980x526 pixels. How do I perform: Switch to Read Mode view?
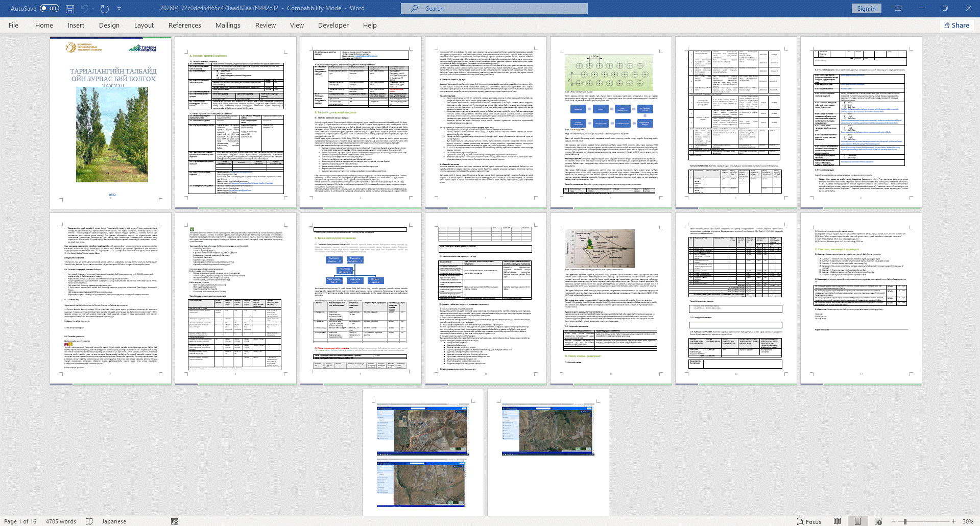[x=837, y=521]
